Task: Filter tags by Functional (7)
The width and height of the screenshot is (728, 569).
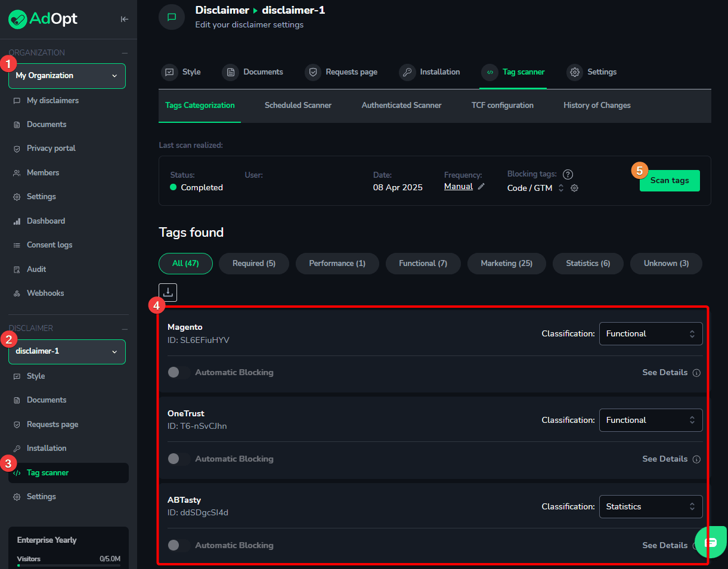Action: point(423,264)
